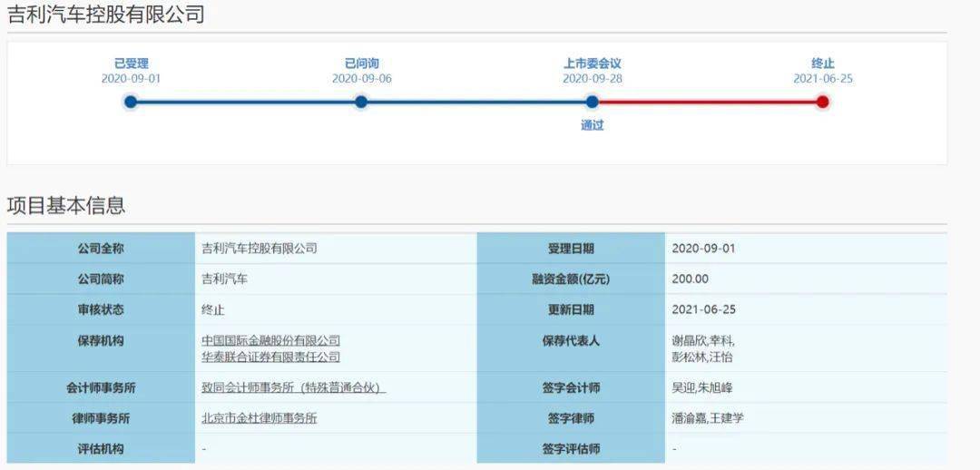980x470 pixels.
Task: Click the 已问询 timeline node dot
Action: (360, 102)
